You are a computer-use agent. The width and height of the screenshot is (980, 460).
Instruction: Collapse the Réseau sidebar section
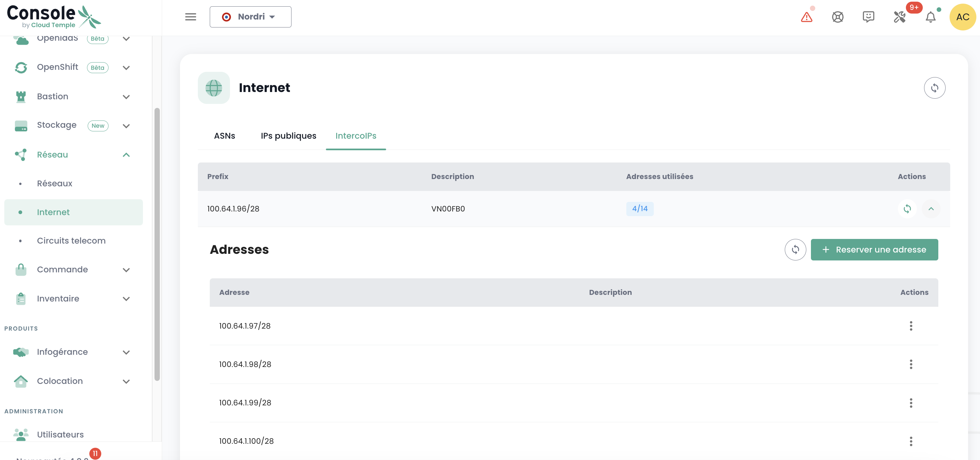126,155
